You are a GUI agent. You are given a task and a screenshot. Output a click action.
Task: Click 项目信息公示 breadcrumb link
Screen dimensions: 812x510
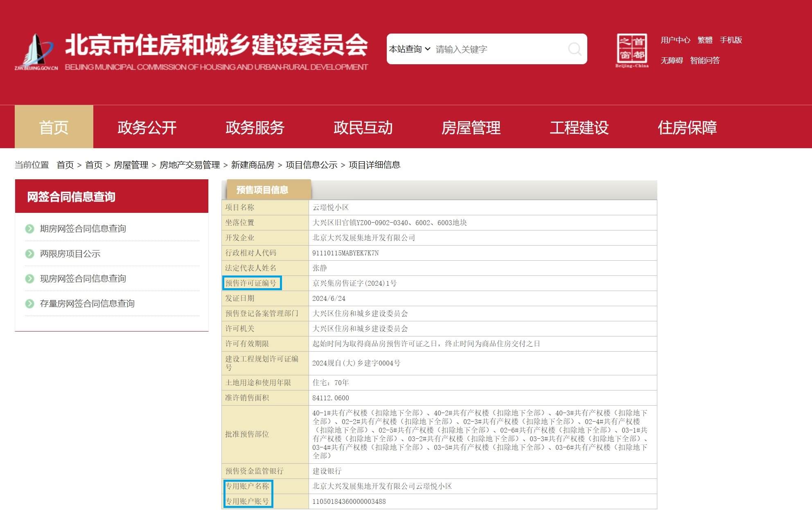click(311, 165)
